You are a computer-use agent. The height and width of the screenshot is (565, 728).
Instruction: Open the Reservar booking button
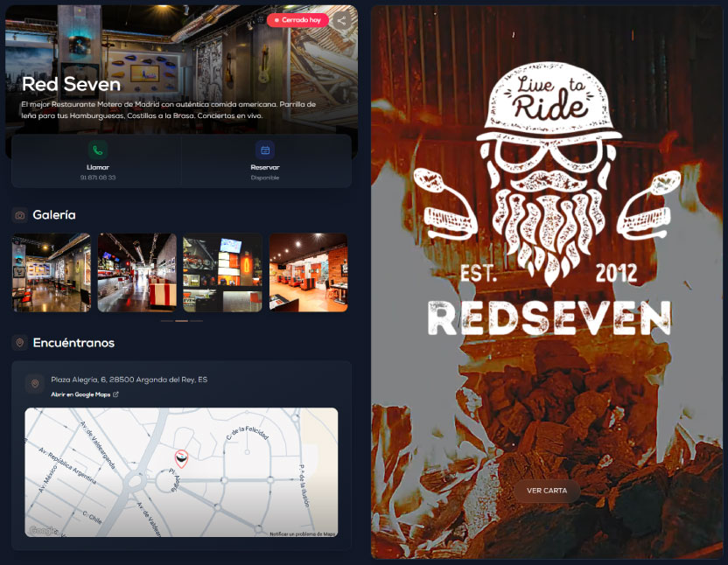click(x=265, y=161)
